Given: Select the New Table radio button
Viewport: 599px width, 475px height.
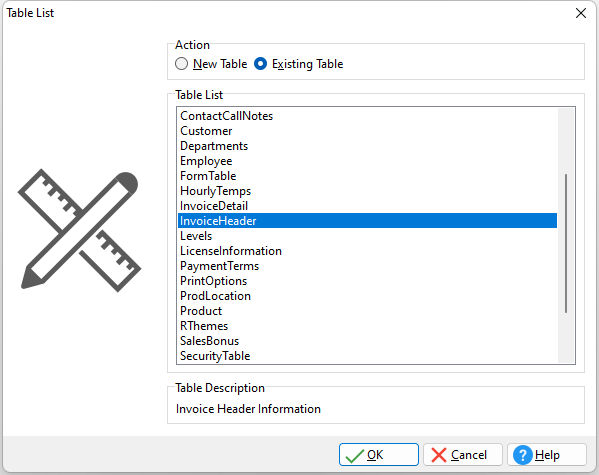Looking at the screenshot, I should [x=211, y=64].
